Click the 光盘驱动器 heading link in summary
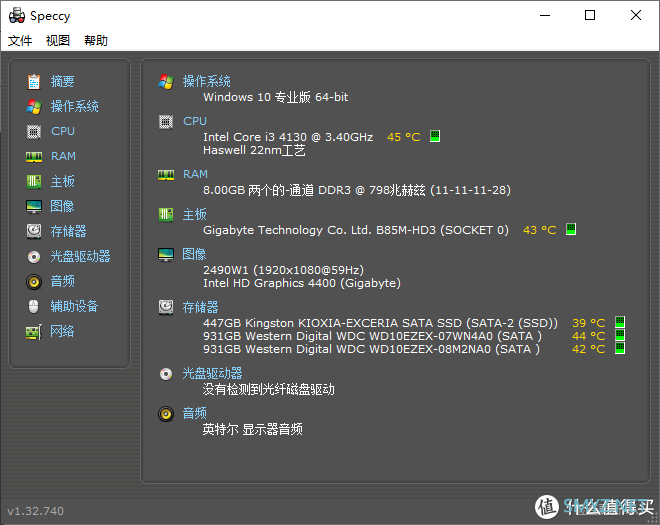The height and width of the screenshot is (525, 660). (x=212, y=373)
